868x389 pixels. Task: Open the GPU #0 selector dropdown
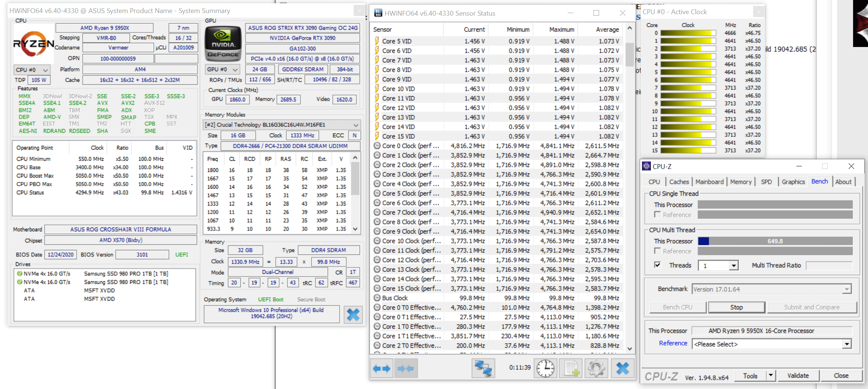point(223,69)
